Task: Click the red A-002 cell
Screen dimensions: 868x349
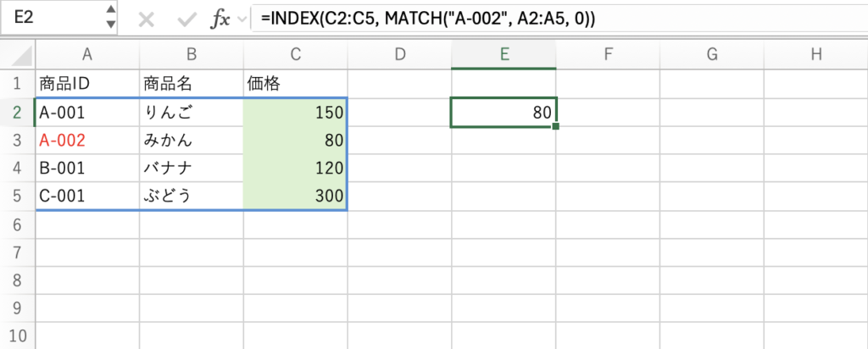Action: point(87,140)
